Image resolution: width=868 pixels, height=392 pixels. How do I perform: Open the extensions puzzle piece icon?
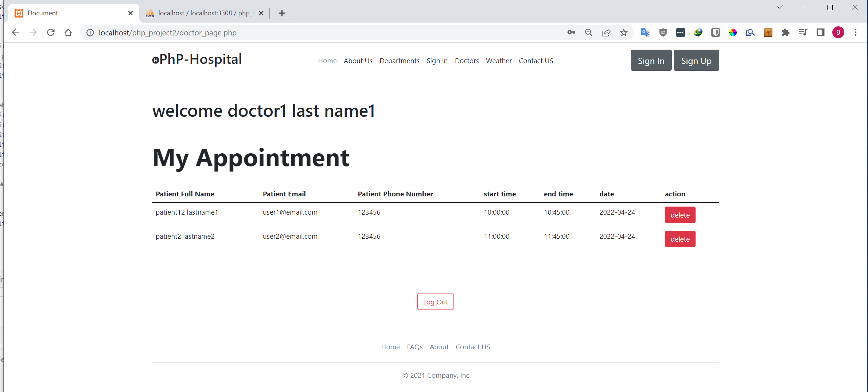coord(786,32)
